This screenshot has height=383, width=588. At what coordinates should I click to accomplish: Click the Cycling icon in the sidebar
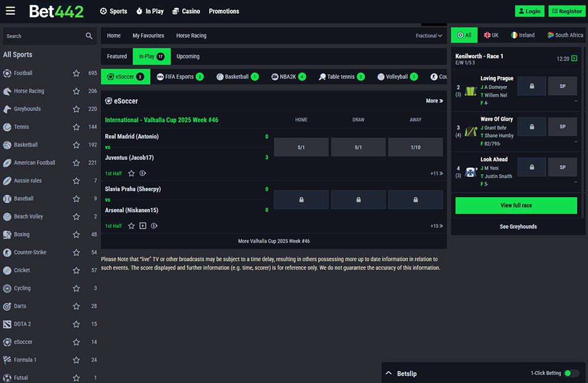point(7,288)
